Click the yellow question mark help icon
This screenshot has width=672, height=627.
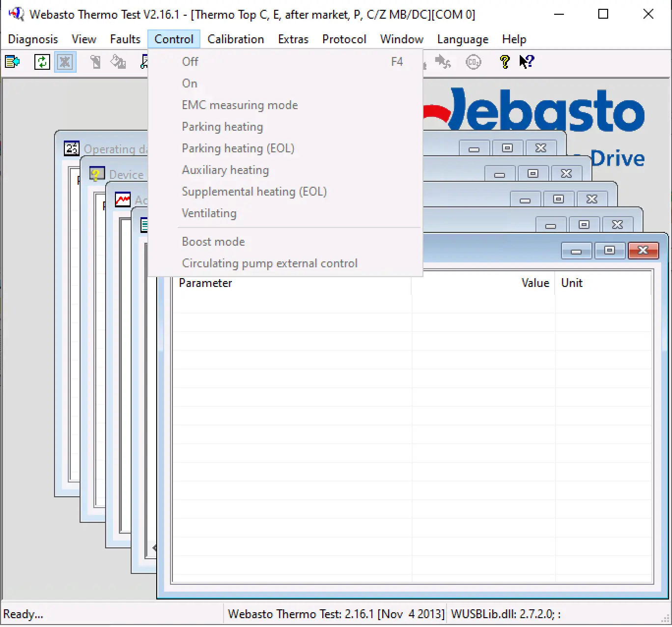pos(504,62)
